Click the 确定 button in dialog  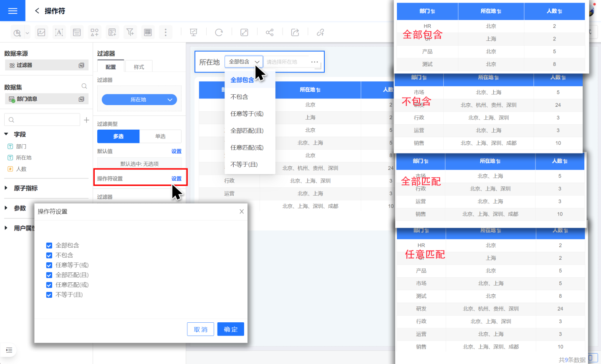pos(230,329)
